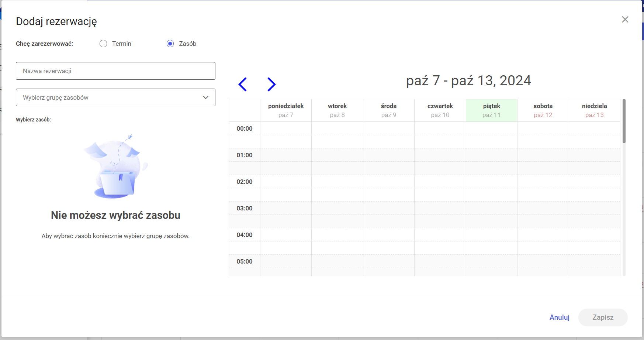Click the date range title paź 7 - paź 13, 2024
This screenshot has width=644, height=340.
pos(468,81)
